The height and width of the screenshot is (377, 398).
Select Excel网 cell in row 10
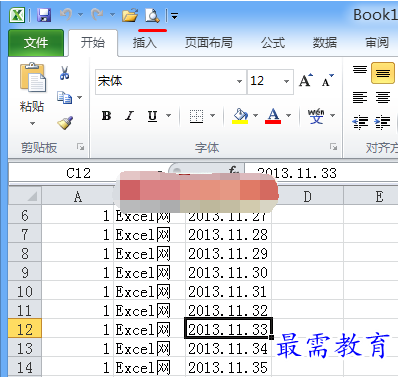(x=149, y=291)
